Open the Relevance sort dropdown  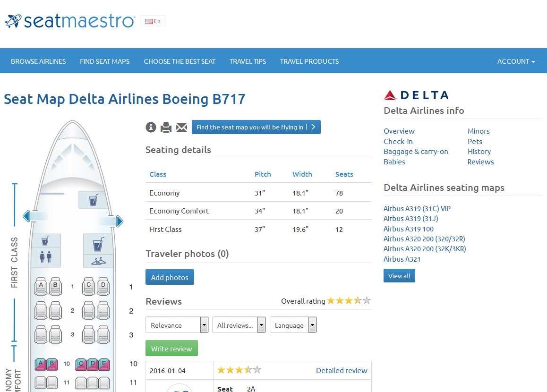[x=177, y=325]
